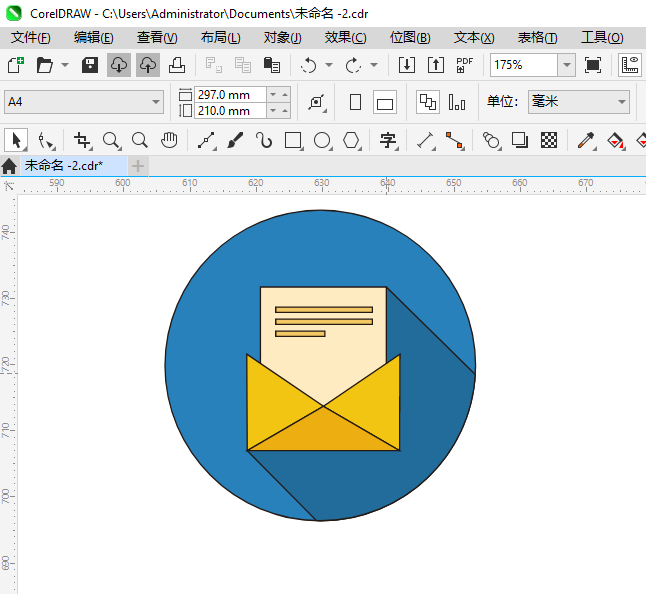Select the Text tool
Image resolution: width=646 pixels, height=594 pixels.
point(388,140)
